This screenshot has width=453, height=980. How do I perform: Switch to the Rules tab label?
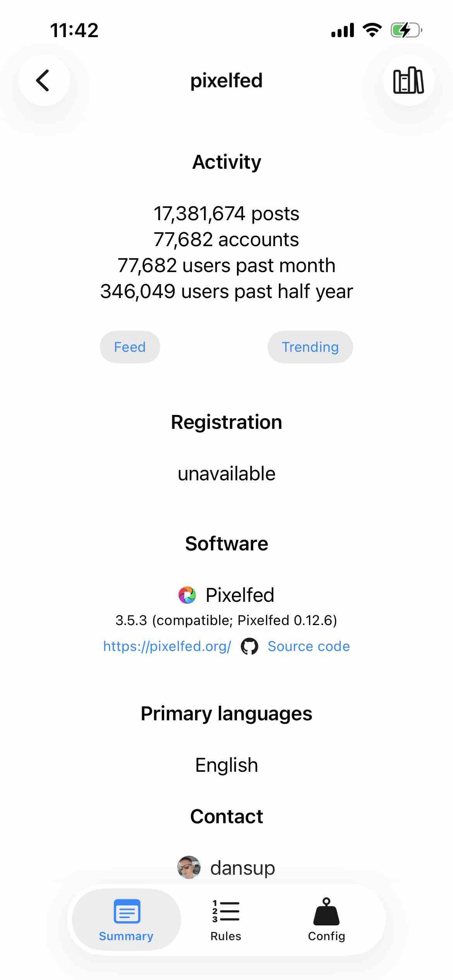pos(226,936)
